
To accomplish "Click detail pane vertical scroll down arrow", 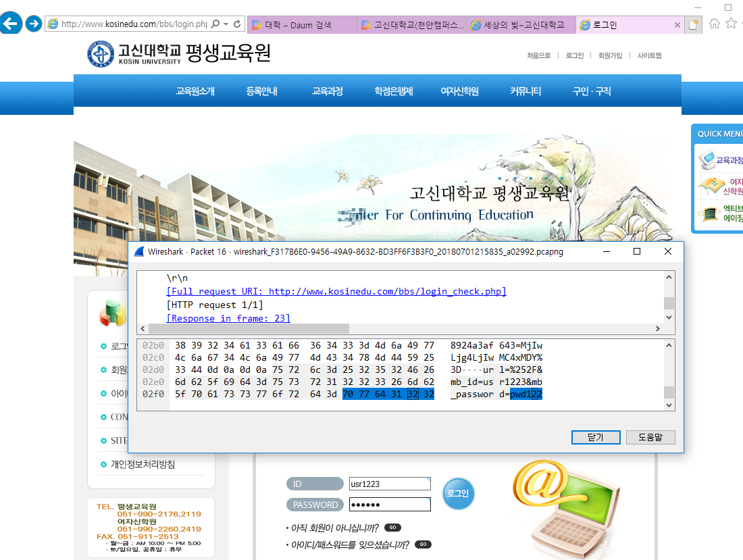I will tap(669, 317).
